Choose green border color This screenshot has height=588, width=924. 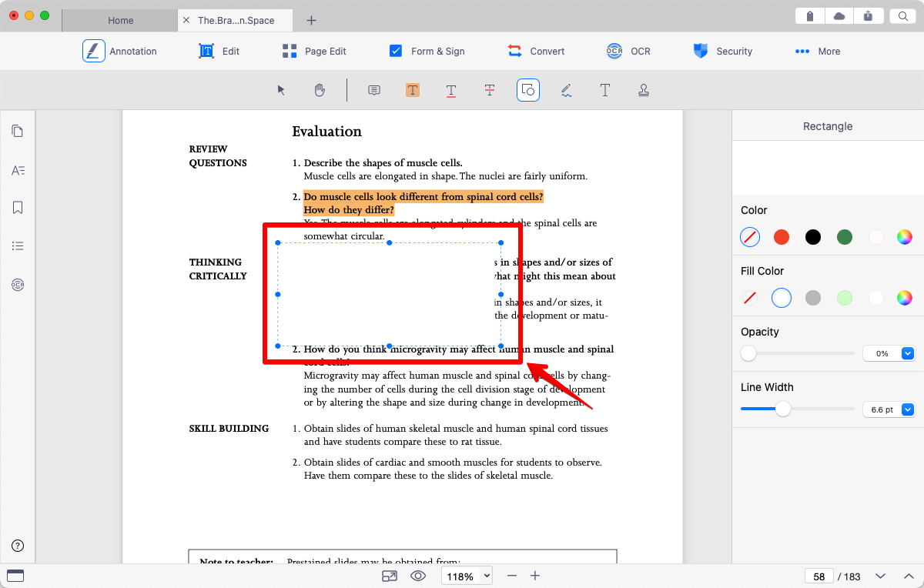tap(845, 237)
